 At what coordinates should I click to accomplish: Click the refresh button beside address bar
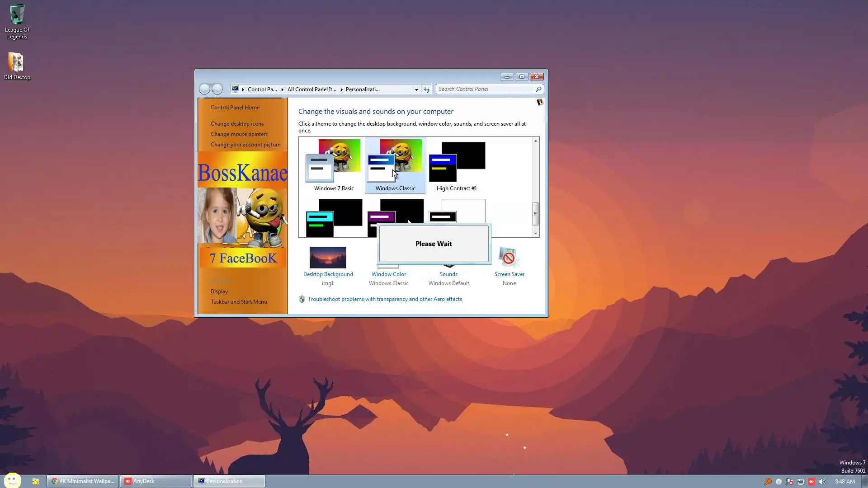426,89
